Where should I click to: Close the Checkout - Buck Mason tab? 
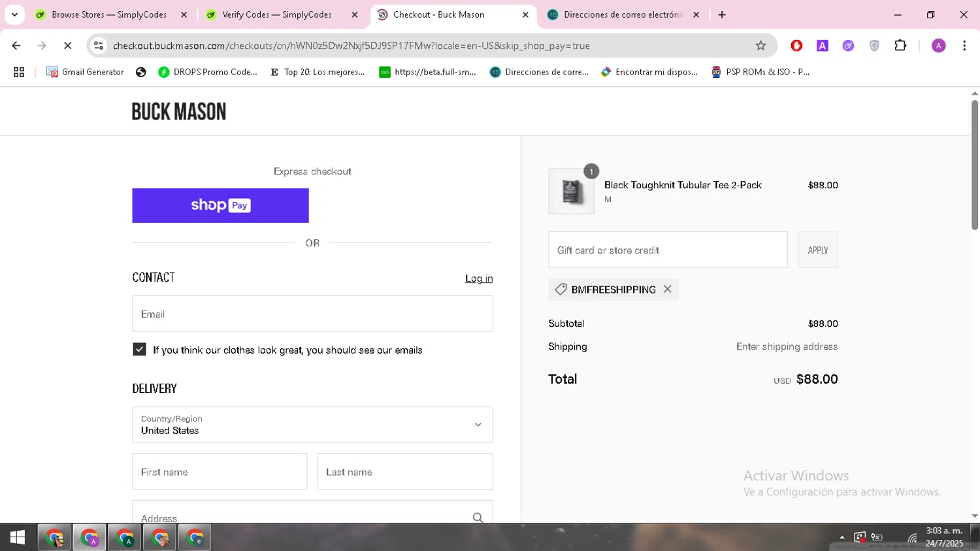(525, 14)
